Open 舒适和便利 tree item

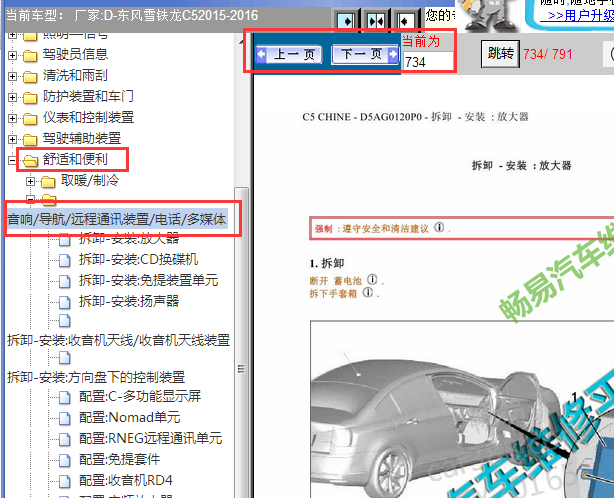(75, 159)
